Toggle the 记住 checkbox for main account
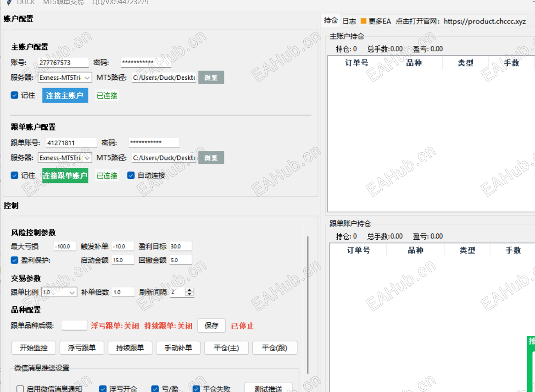Viewport: 535px width, 392px height. [14, 95]
